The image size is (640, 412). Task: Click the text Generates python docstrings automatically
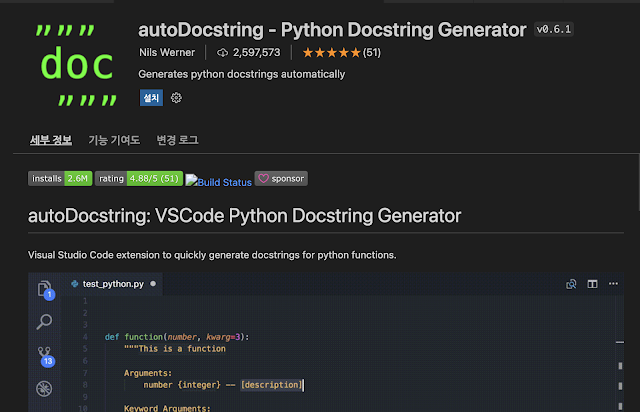coord(241,74)
